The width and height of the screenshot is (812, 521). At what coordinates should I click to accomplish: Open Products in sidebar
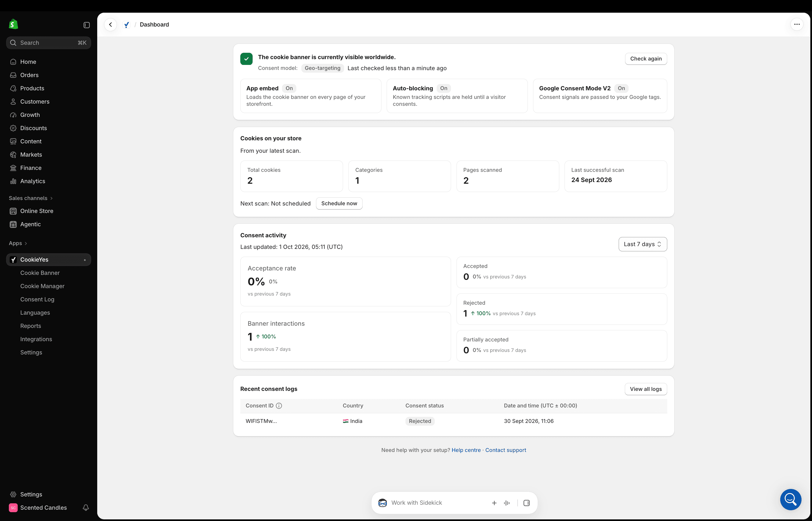pyautogui.click(x=48, y=88)
